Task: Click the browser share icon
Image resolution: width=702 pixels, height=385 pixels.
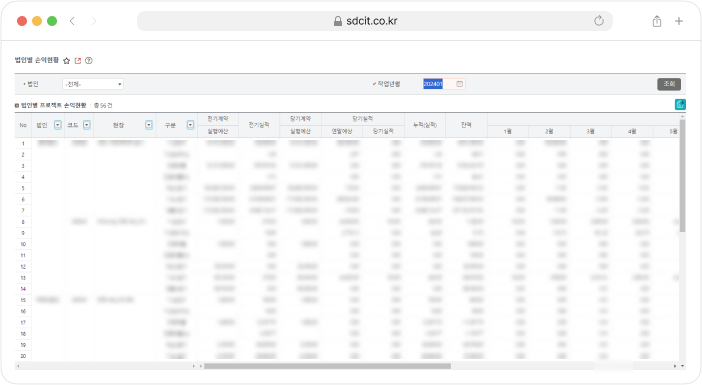Action: point(657,21)
